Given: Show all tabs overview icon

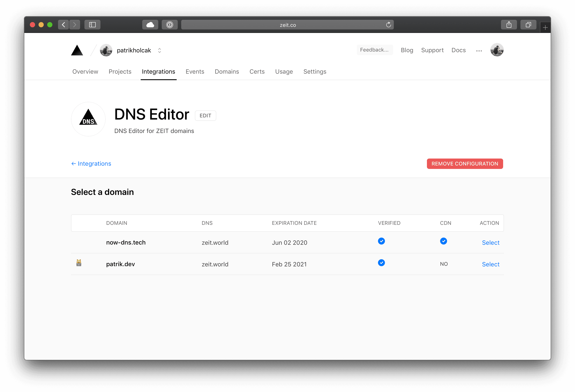Looking at the screenshot, I should [528, 25].
